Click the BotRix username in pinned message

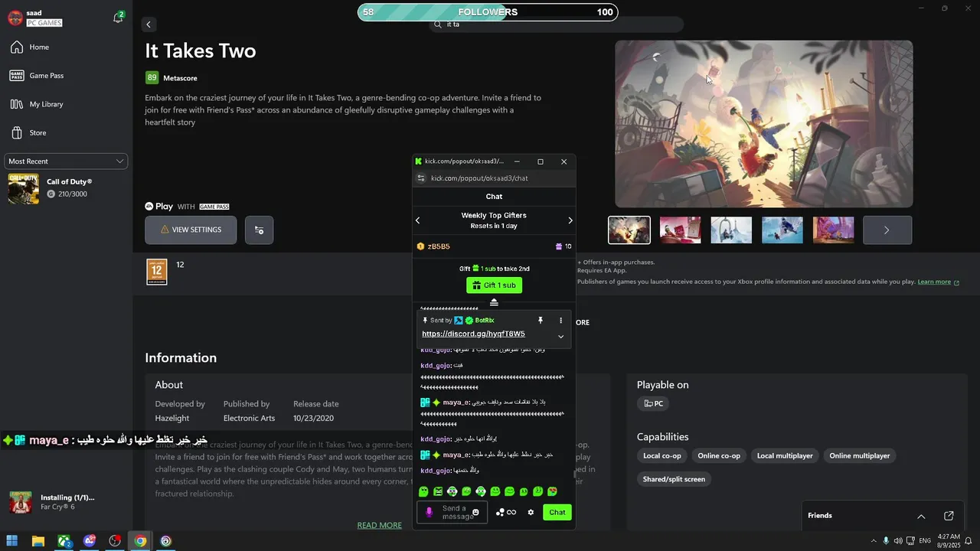pos(484,321)
